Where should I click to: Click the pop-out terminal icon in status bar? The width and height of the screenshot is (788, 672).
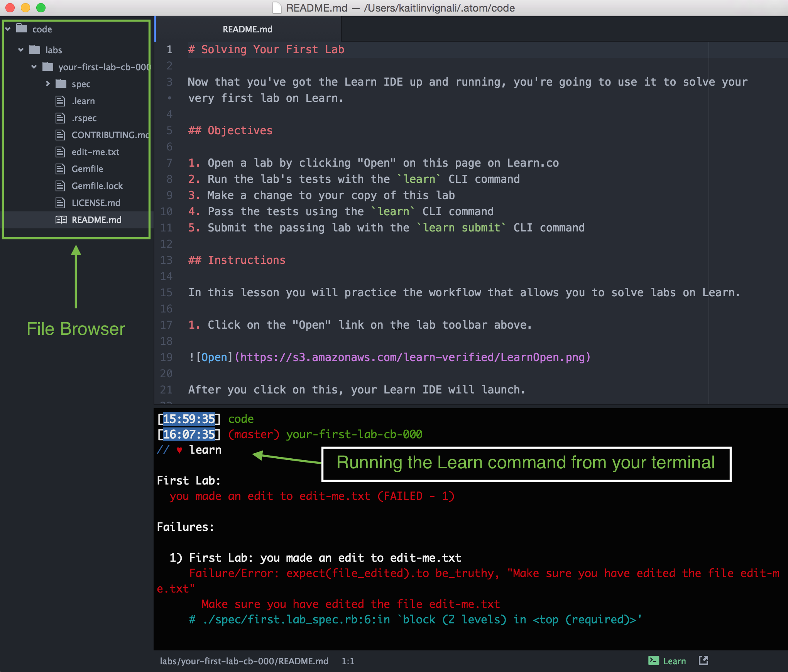703,660
